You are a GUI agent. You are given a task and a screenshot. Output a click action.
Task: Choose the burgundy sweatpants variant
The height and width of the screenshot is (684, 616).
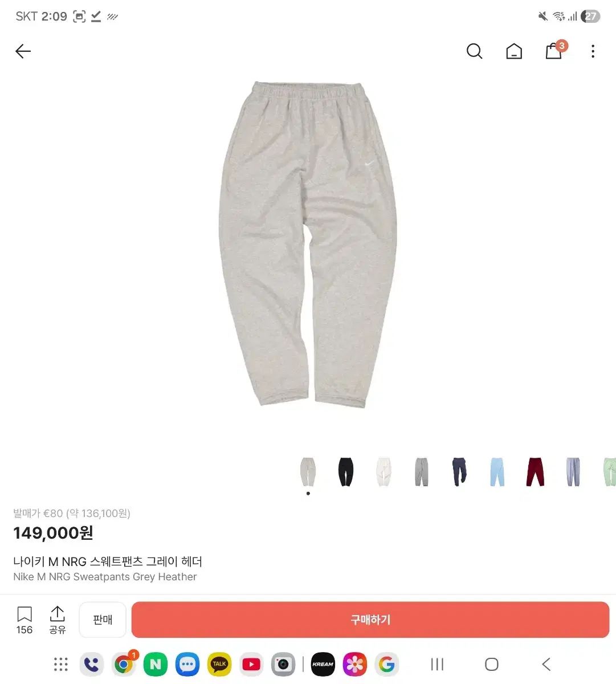[535, 472]
